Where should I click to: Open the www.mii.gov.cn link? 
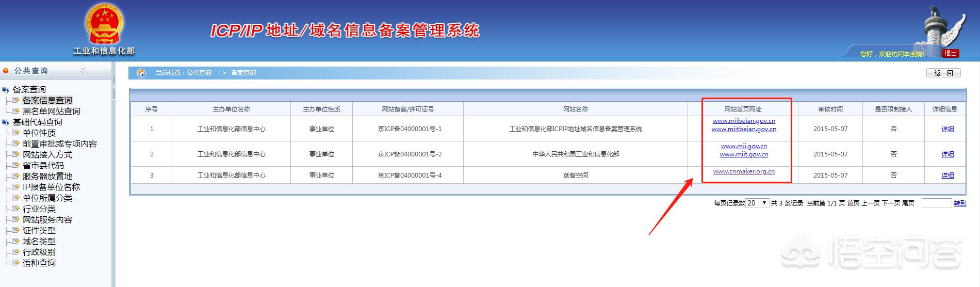point(744,146)
